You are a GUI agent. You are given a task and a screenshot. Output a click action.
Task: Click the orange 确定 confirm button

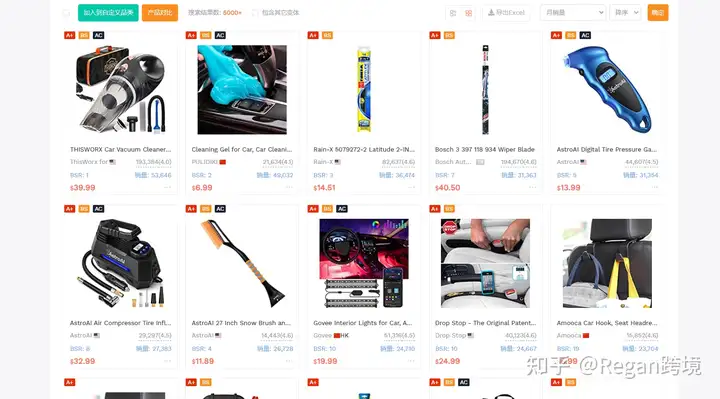pos(658,13)
